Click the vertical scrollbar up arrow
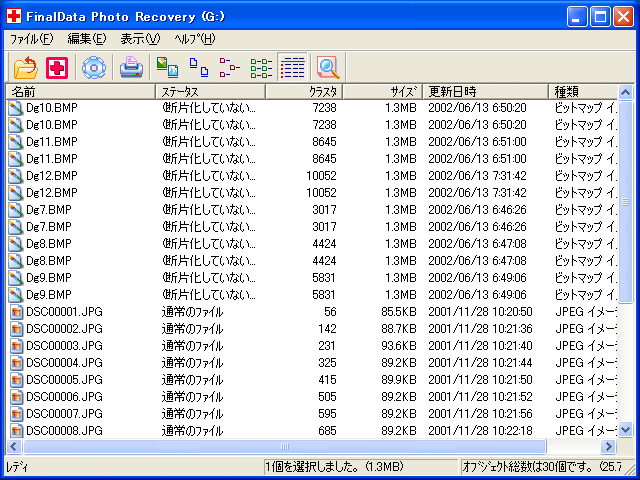The height and width of the screenshot is (480, 640). [x=625, y=93]
